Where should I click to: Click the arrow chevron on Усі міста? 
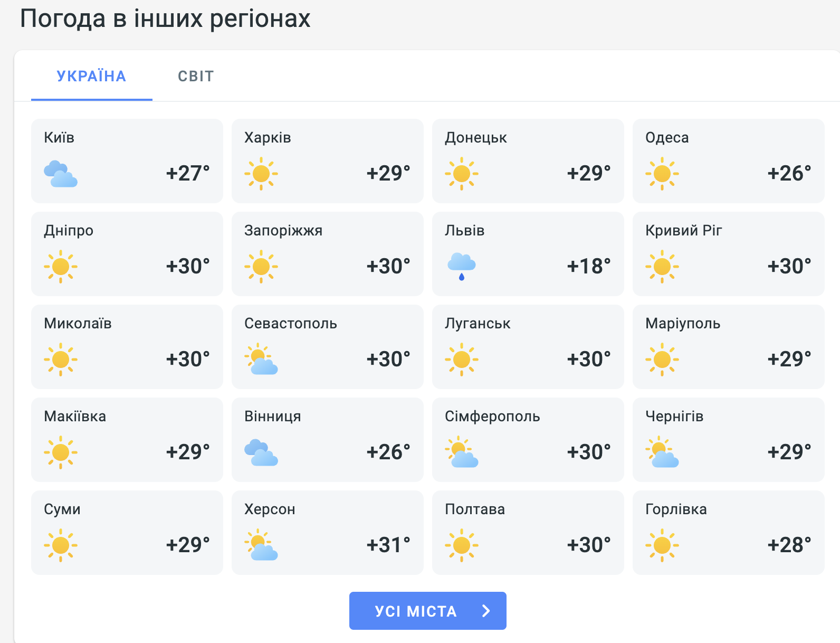486,611
